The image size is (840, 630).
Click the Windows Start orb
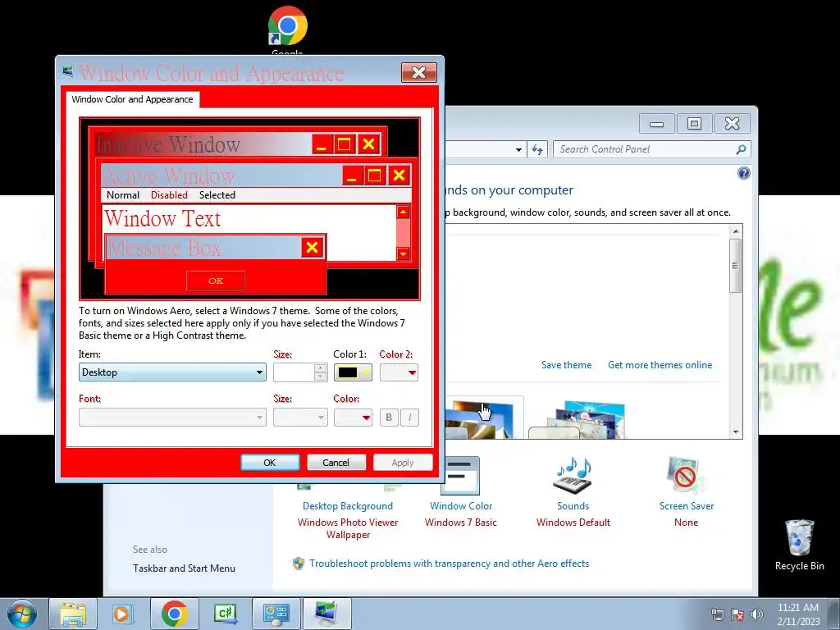[x=22, y=614]
